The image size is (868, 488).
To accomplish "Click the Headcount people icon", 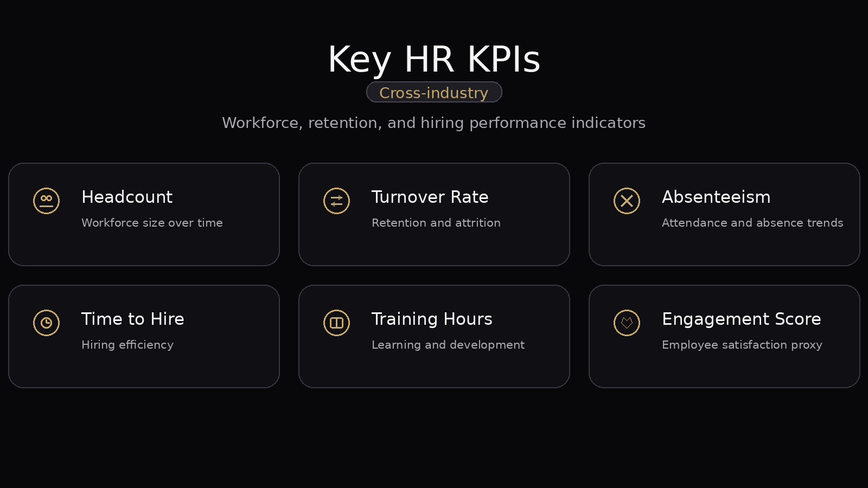I will click(46, 201).
